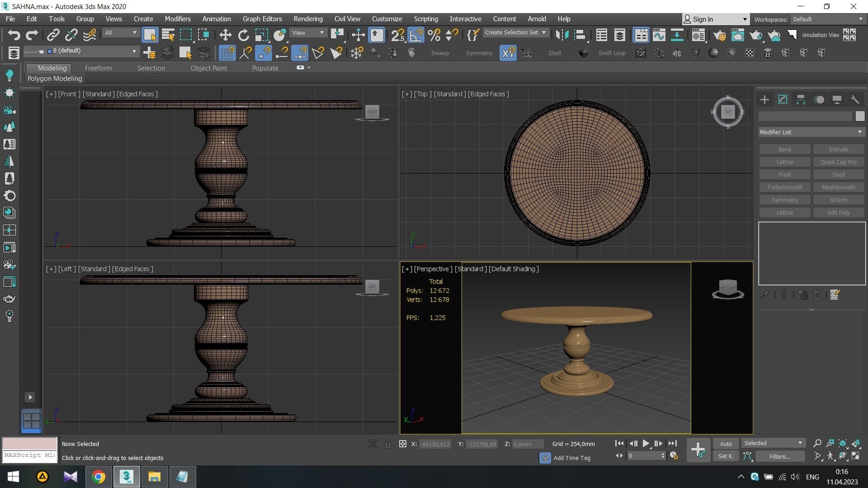This screenshot has width=868, height=488.
Task: Open the Modify command panel tab
Action: (x=783, y=100)
